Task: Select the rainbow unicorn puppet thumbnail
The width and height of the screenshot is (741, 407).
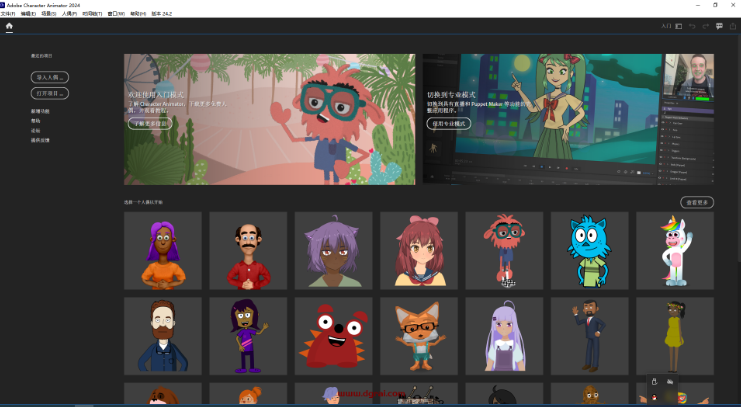Action: tap(674, 250)
